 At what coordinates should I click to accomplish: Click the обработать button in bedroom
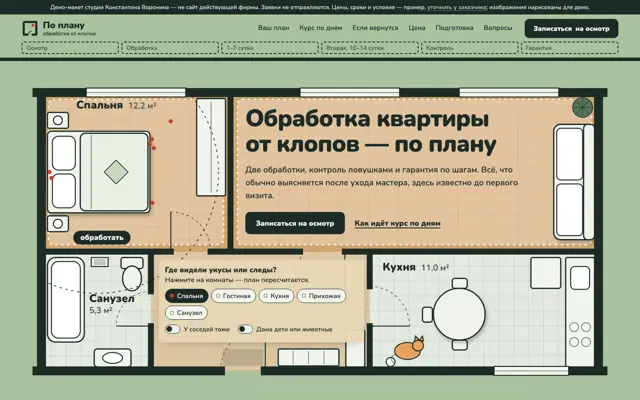coord(102,238)
